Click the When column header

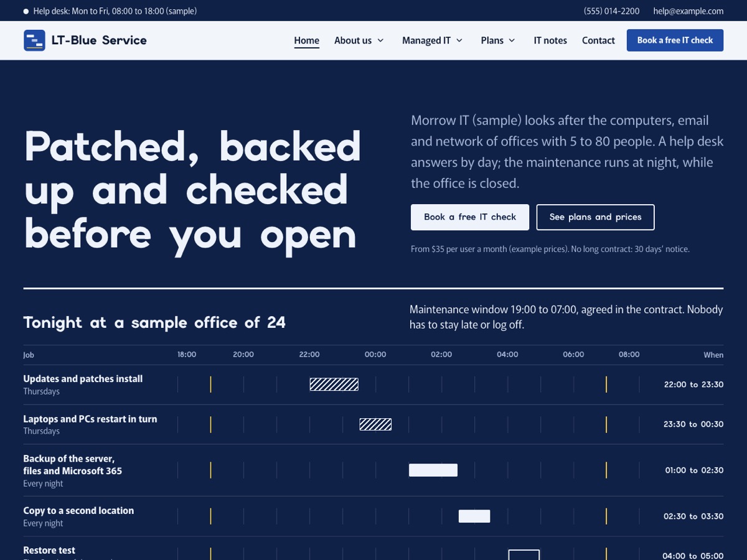(713, 355)
